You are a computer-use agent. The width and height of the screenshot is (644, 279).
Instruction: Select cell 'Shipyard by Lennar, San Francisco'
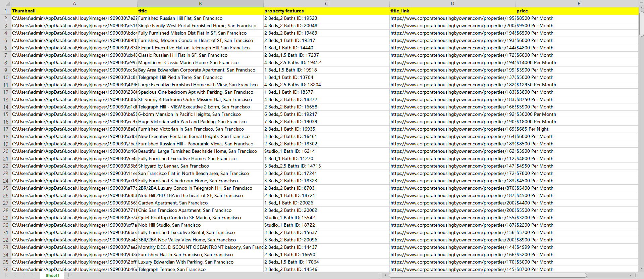200,166
